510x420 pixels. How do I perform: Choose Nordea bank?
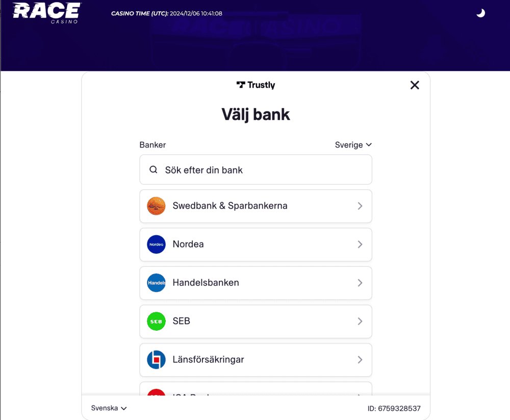[x=189, y=244]
